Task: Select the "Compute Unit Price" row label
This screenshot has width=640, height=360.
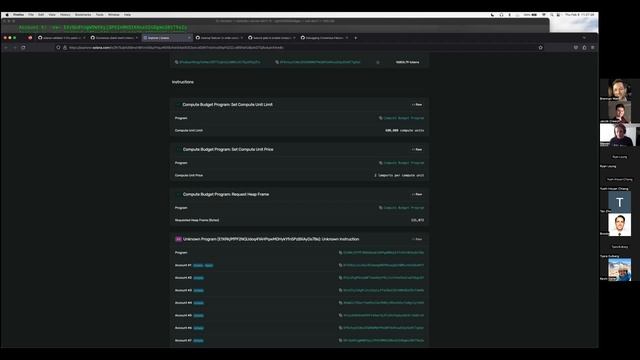Action: click(189, 176)
